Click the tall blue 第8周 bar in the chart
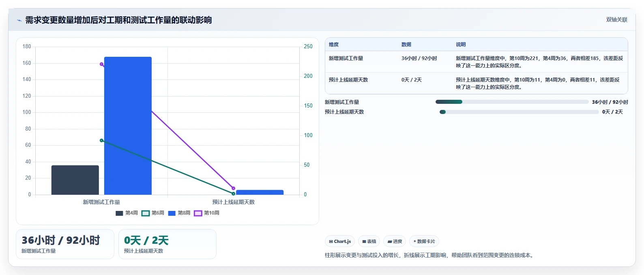This screenshot has width=644, height=275. pos(128,126)
